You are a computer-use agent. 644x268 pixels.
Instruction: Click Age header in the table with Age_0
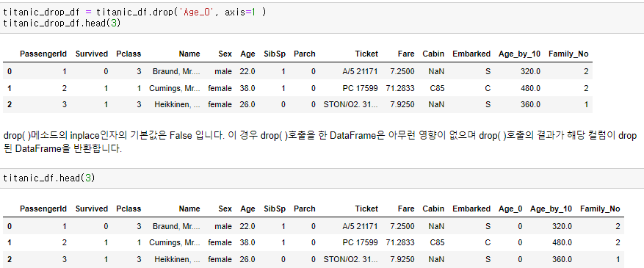[247, 209]
